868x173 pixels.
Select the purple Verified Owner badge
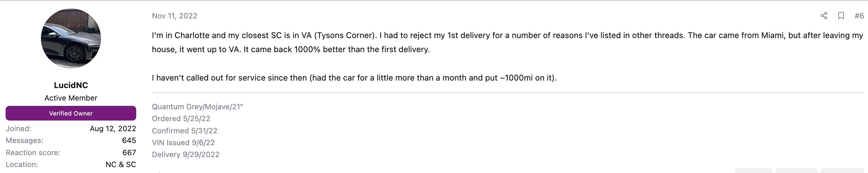tap(71, 113)
